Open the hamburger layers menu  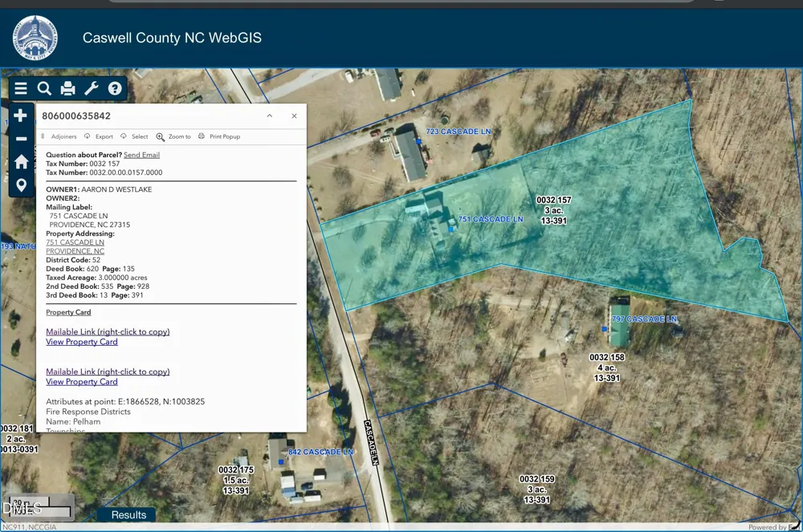tap(21, 88)
